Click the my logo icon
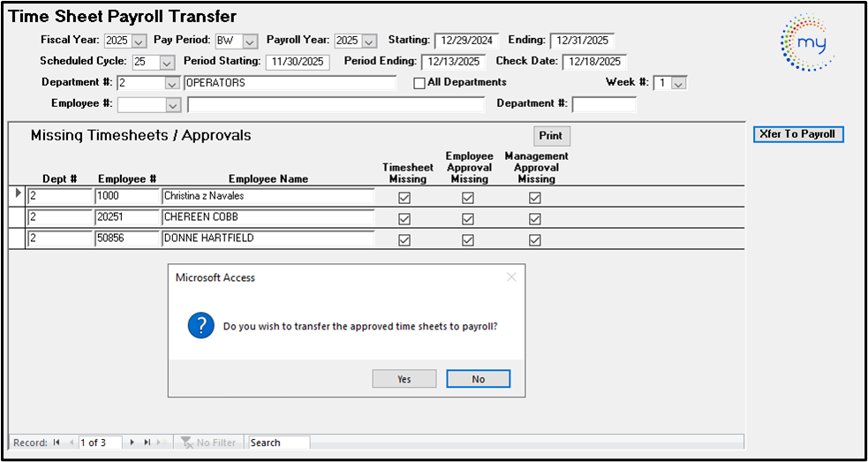868x462 pixels. point(807,42)
